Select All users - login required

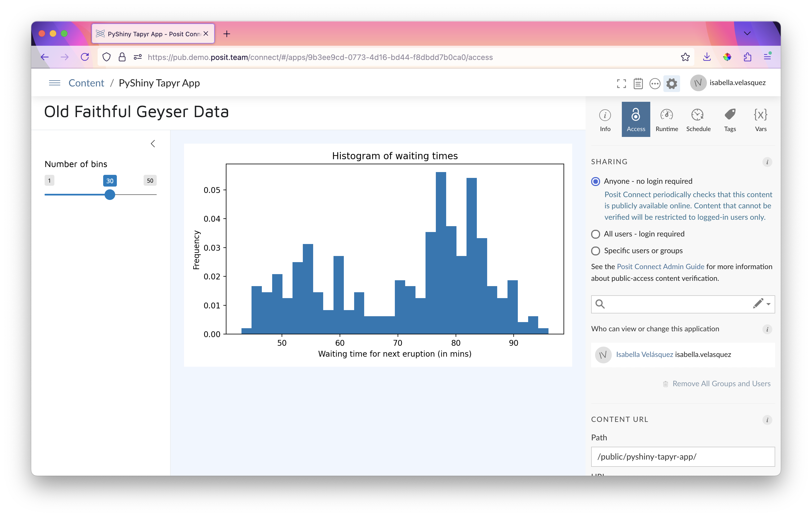[596, 234]
